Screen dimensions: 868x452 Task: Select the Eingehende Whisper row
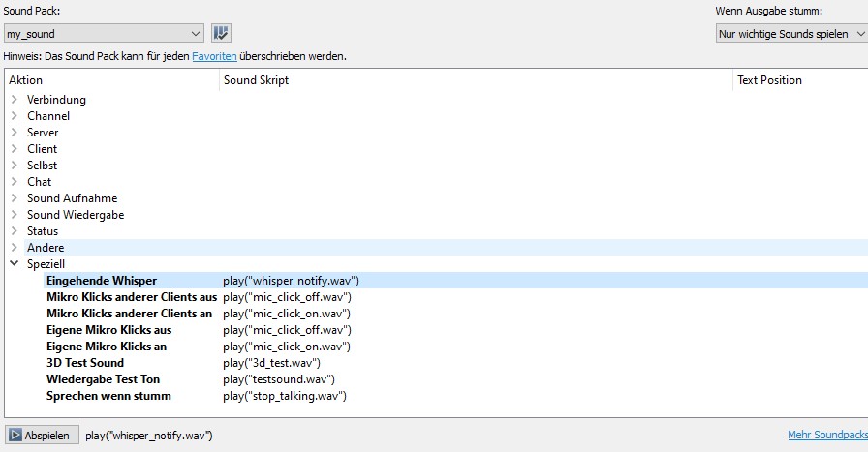coord(101,281)
